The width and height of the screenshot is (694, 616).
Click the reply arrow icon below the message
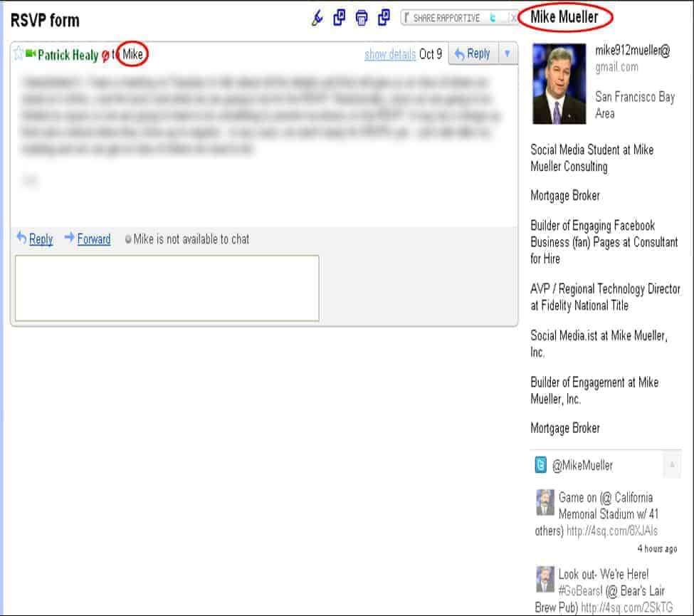pyautogui.click(x=21, y=238)
